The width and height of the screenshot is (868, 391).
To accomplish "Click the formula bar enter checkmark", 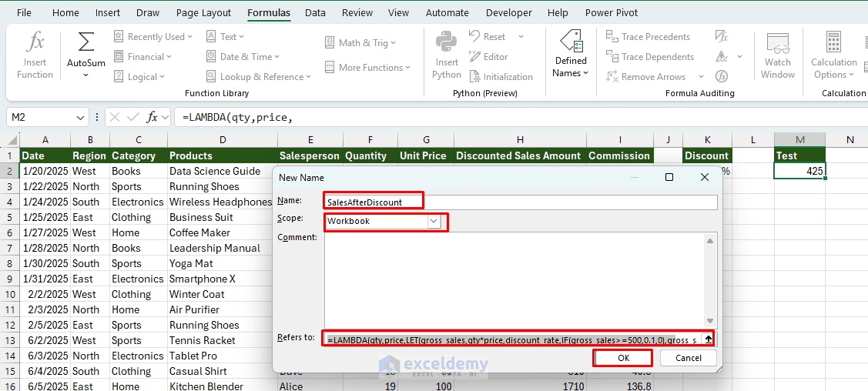I will (132, 117).
